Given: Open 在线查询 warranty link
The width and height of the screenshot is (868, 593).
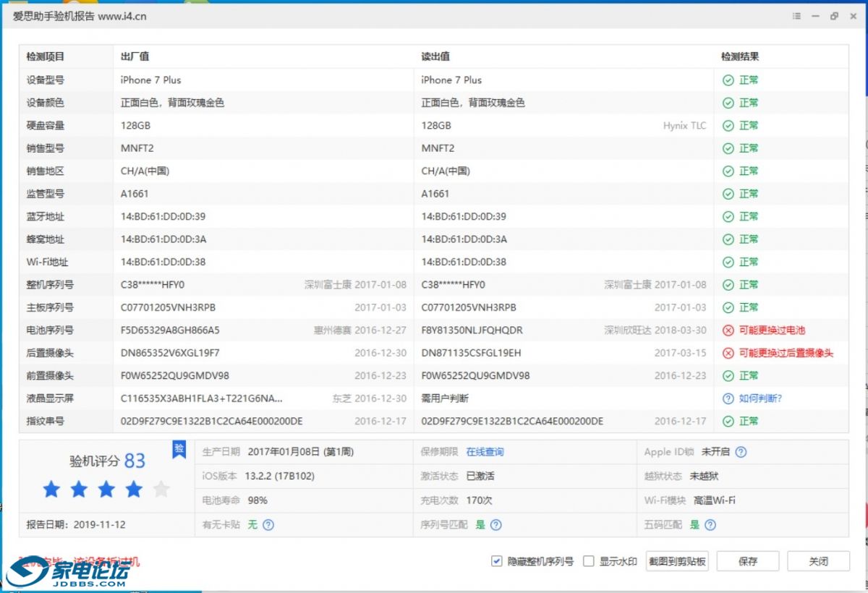Looking at the screenshot, I should (485, 452).
